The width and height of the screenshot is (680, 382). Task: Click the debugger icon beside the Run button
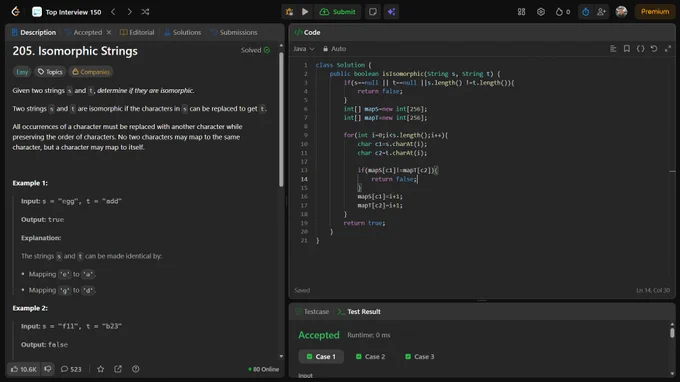click(289, 12)
